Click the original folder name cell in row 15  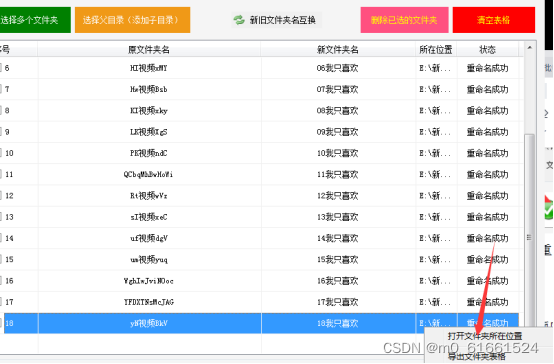point(149,259)
